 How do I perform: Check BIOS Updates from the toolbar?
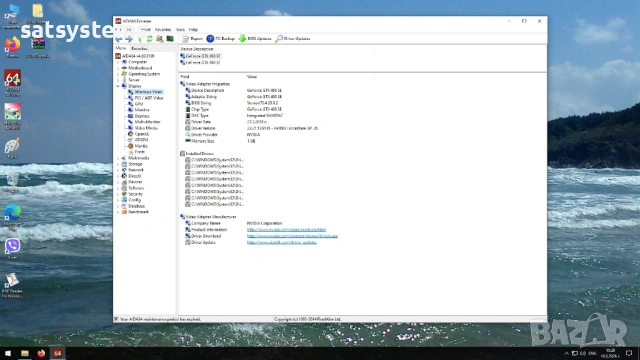(255, 39)
